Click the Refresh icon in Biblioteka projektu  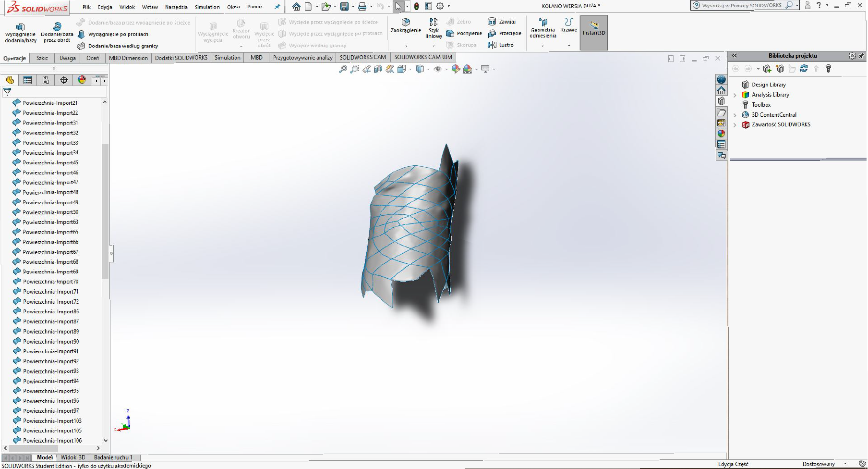(804, 69)
